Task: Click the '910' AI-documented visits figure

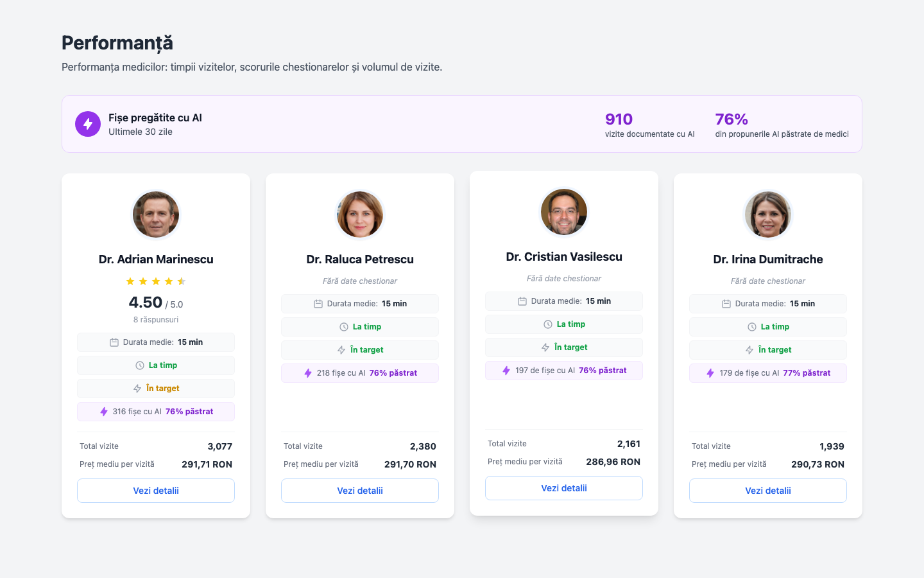Action: tap(619, 119)
